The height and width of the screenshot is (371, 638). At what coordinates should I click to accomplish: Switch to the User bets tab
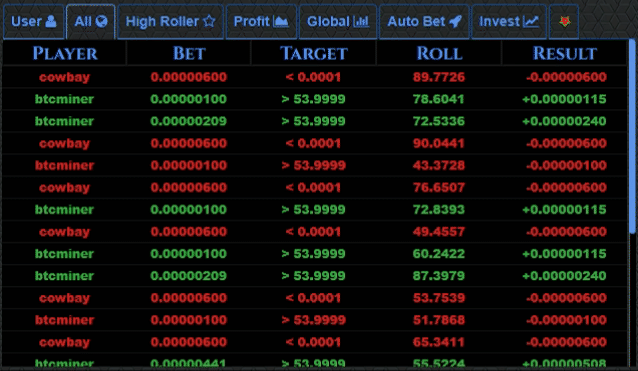(x=34, y=22)
